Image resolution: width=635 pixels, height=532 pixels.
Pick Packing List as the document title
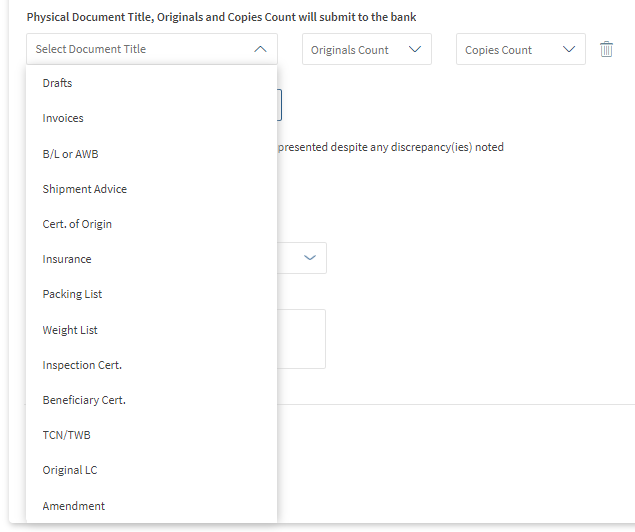pyautogui.click(x=72, y=294)
